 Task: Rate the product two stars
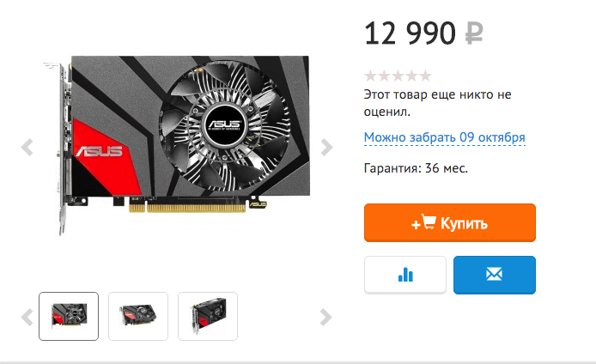[384, 76]
